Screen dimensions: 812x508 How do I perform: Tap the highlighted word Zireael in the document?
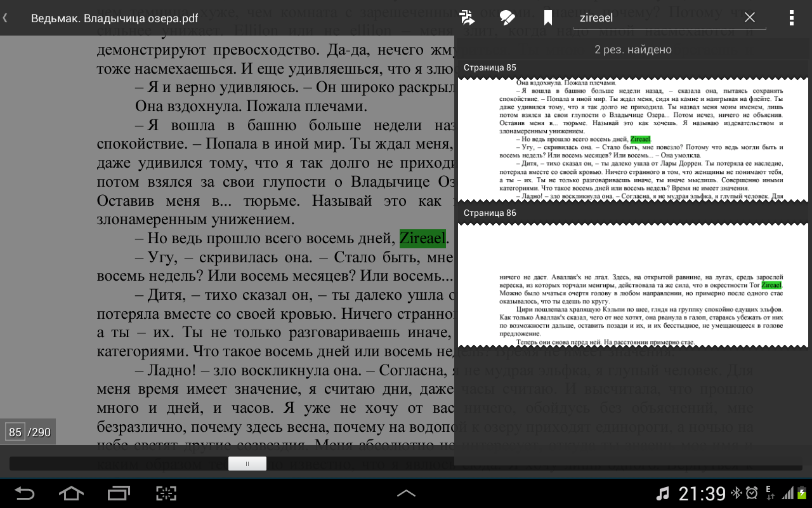pos(423,239)
